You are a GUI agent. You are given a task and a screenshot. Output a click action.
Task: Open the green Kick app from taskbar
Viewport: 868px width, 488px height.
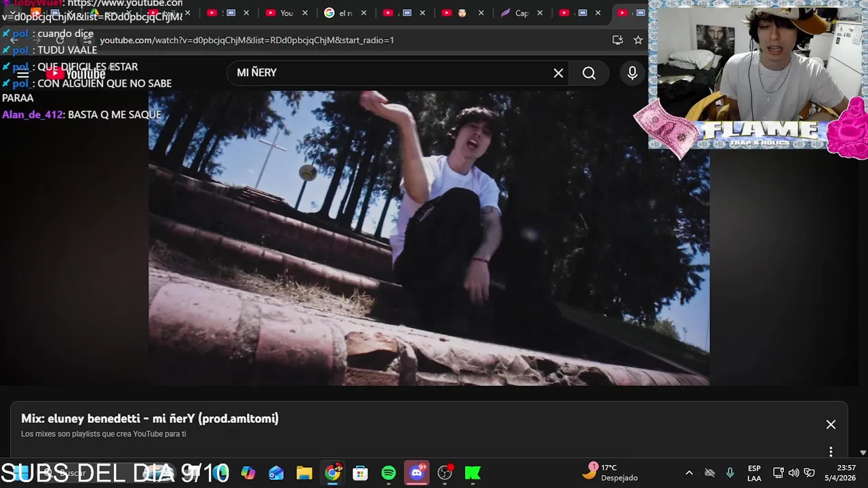pos(473,473)
